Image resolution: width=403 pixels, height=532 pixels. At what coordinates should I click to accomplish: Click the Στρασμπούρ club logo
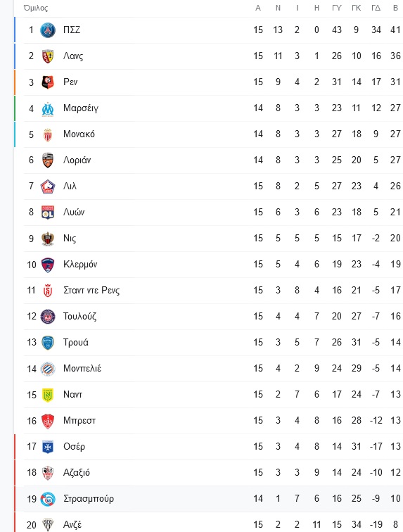click(x=48, y=499)
